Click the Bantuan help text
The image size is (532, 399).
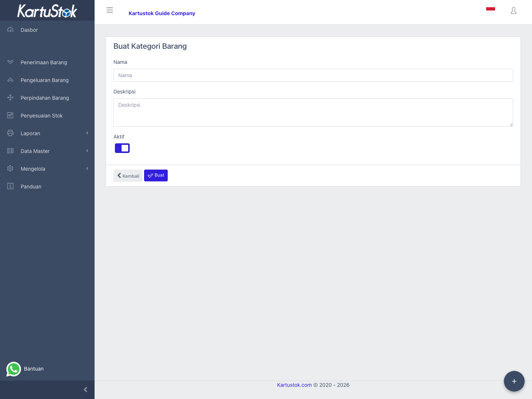coord(34,369)
